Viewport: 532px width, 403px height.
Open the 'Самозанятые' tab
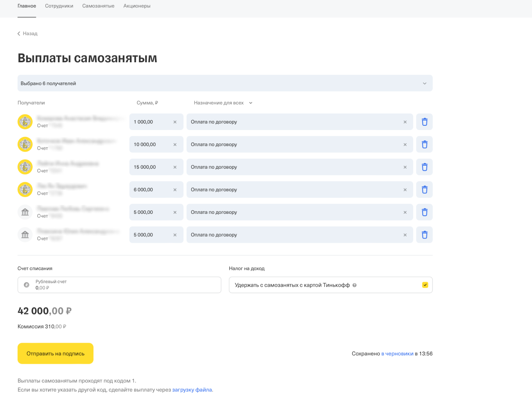coord(98,6)
